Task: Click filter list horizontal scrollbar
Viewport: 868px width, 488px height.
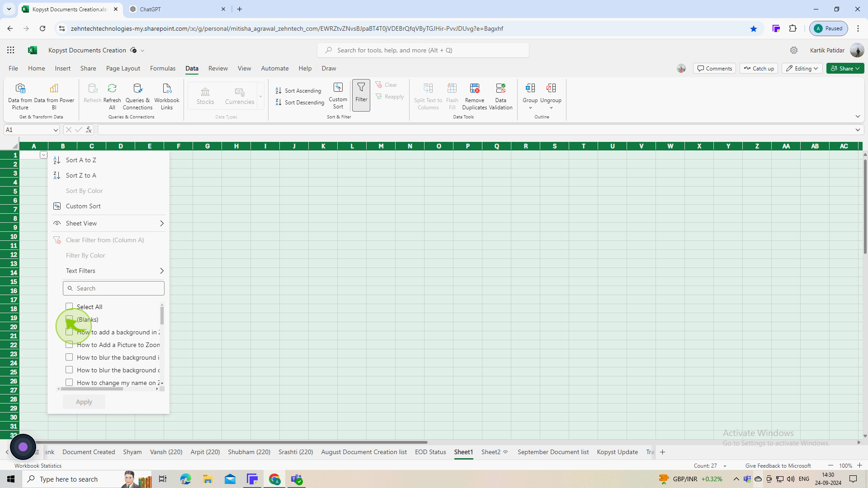Action: tap(92, 389)
